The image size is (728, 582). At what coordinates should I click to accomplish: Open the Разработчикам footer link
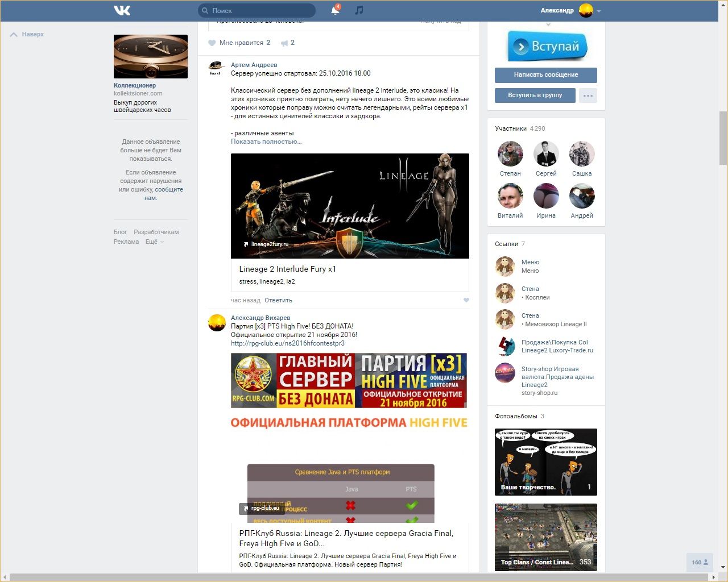coord(156,232)
